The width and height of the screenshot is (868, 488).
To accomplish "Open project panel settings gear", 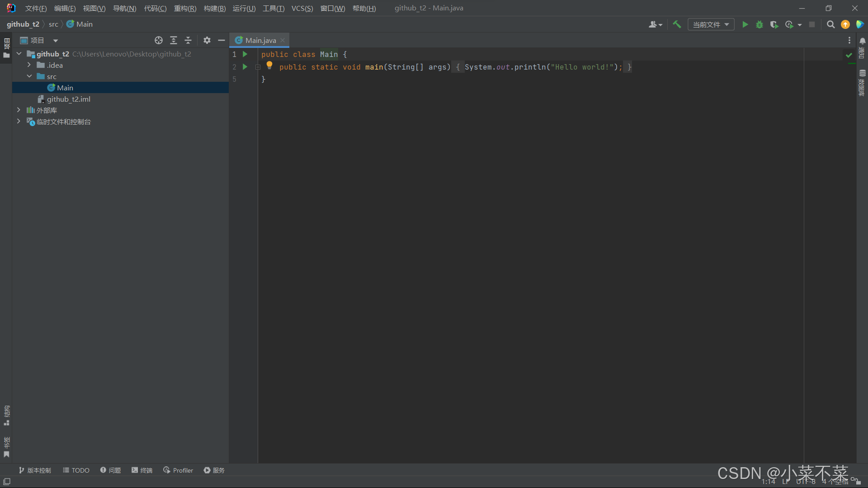I will point(207,40).
